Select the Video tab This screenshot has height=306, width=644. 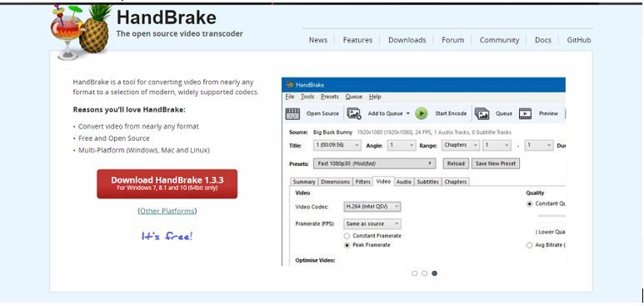click(x=383, y=182)
